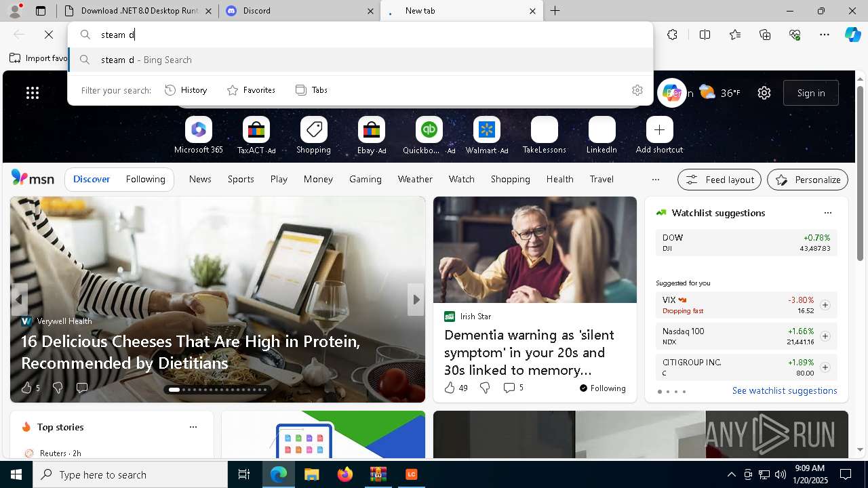Click the Windows taskbar search box
The image size is (868, 488).
[x=130, y=474]
